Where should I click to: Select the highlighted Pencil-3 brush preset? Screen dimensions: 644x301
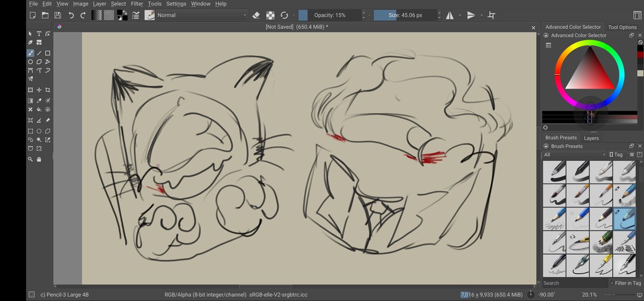624,218
